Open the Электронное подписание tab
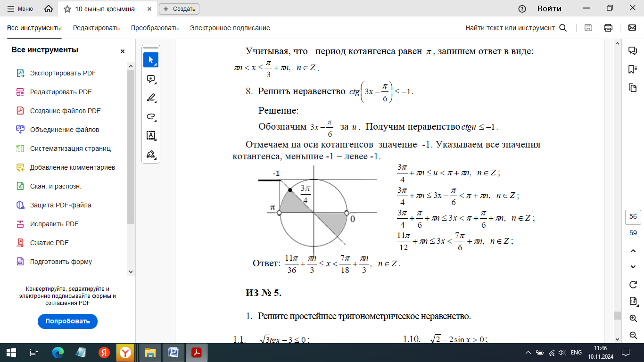 230,28
